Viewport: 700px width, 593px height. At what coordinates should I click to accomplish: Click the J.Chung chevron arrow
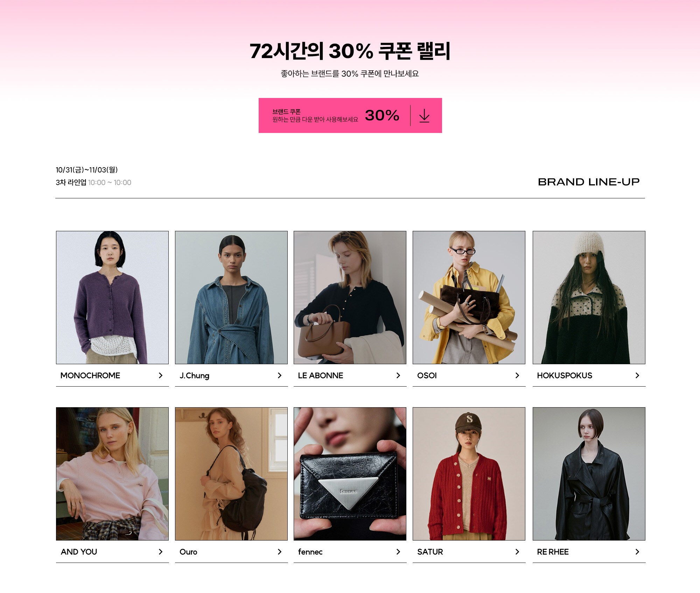(280, 375)
